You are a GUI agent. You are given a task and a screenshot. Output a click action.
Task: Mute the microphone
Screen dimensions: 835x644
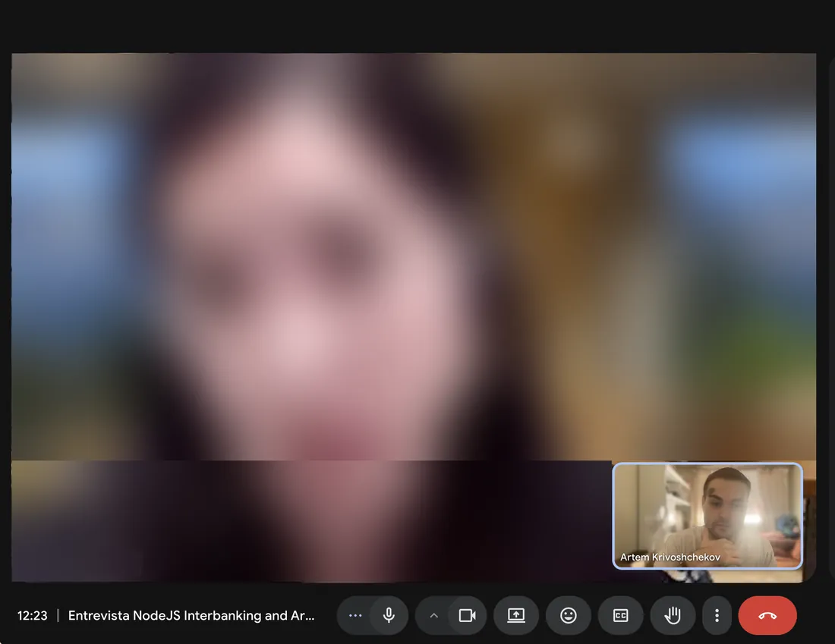[x=389, y=615]
